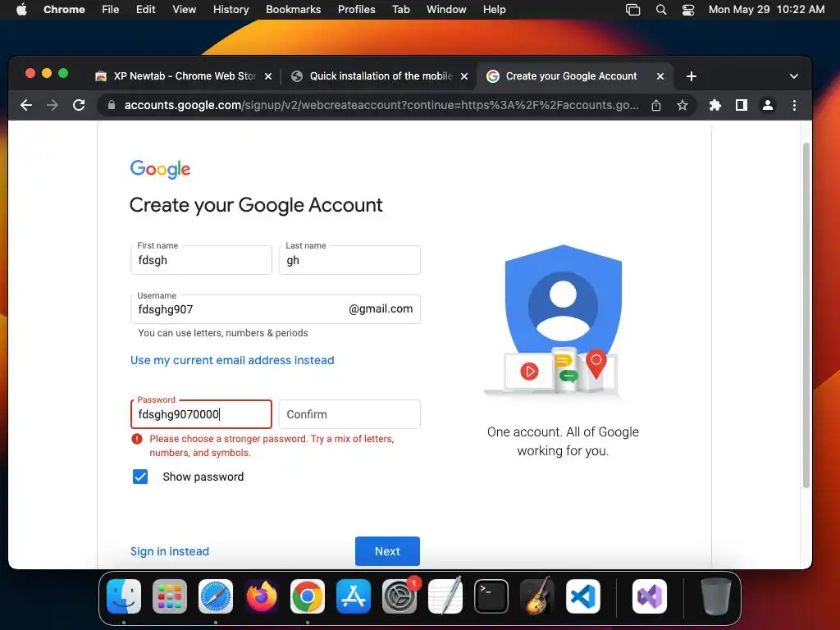Open Visual Studio from the Dock
This screenshot has height=630, width=840.
(650, 596)
